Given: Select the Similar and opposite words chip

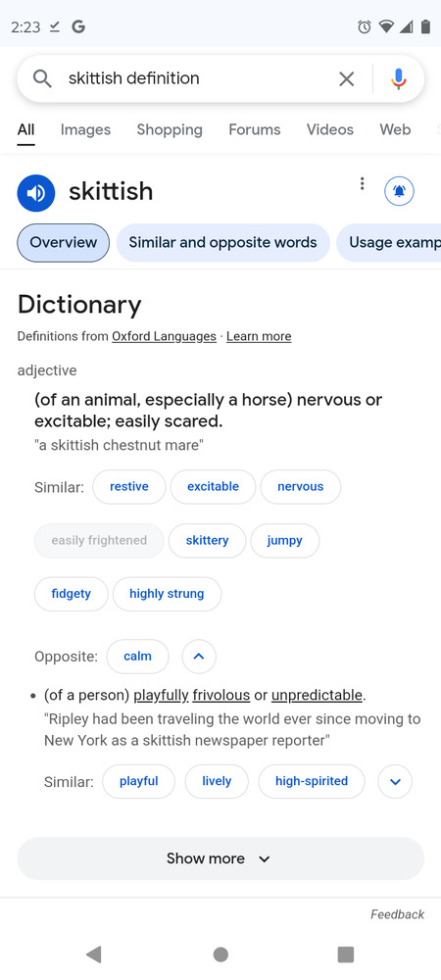Looking at the screenshot, I should [x=223, y=242].
